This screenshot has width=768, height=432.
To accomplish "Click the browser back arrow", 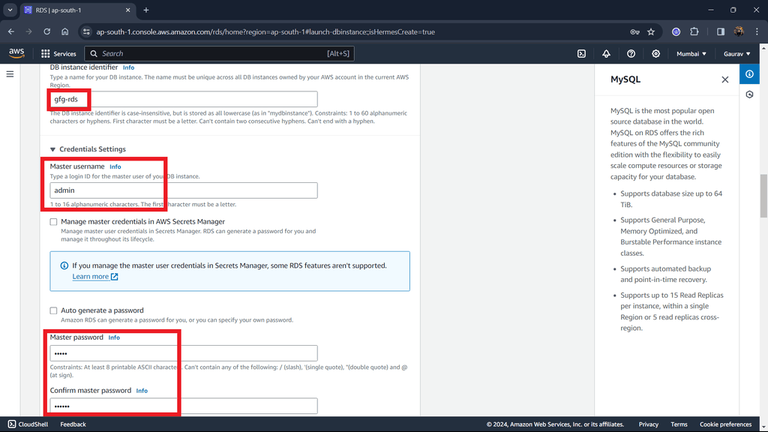I will coord(11,32).
